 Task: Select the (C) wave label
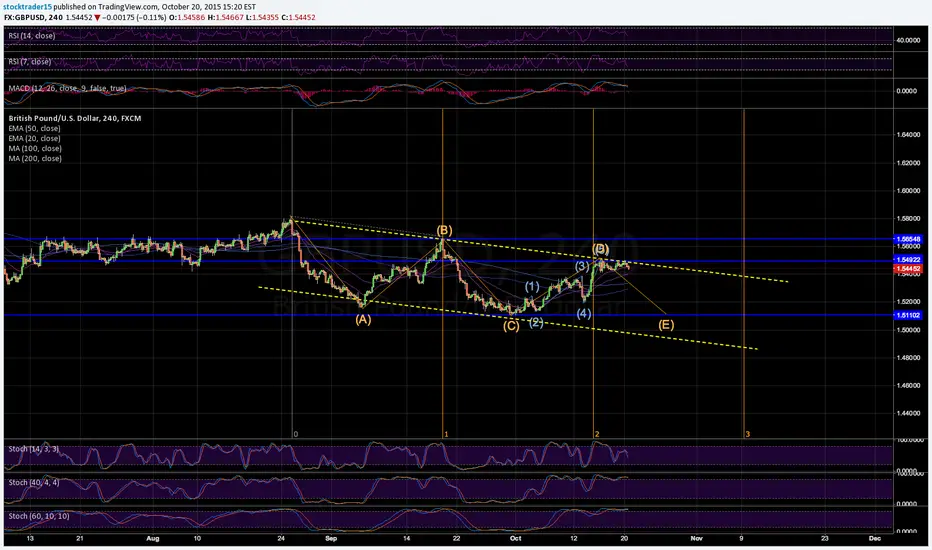(511, 326)
